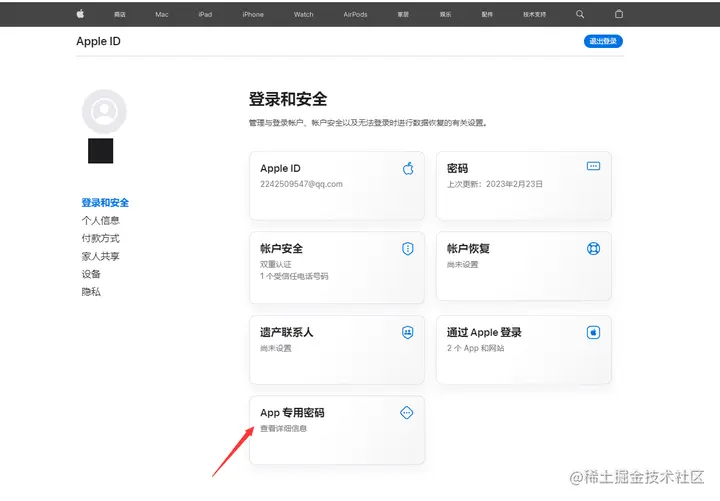This screenshot has width=720, height=501.
Task: Open 商店 in the navigation bar
Action: pyautogui.click(x=120, y=15)
